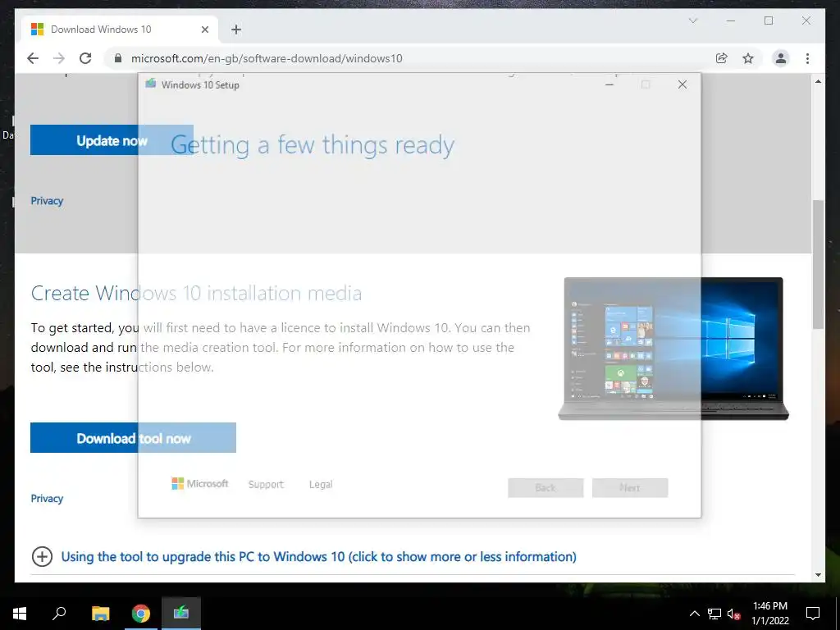Click Chrome's forward navigation arrow
This screenshot has width=840, height=630.
click(59, 58)
